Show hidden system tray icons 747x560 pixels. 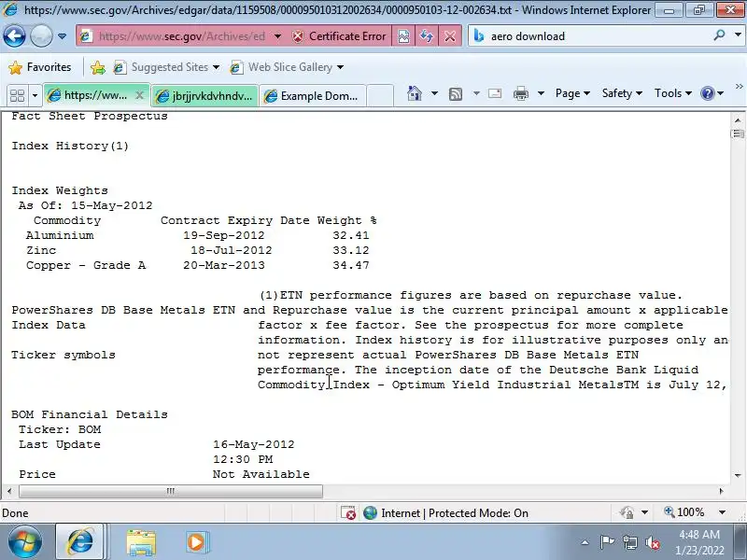click(585, 542)
